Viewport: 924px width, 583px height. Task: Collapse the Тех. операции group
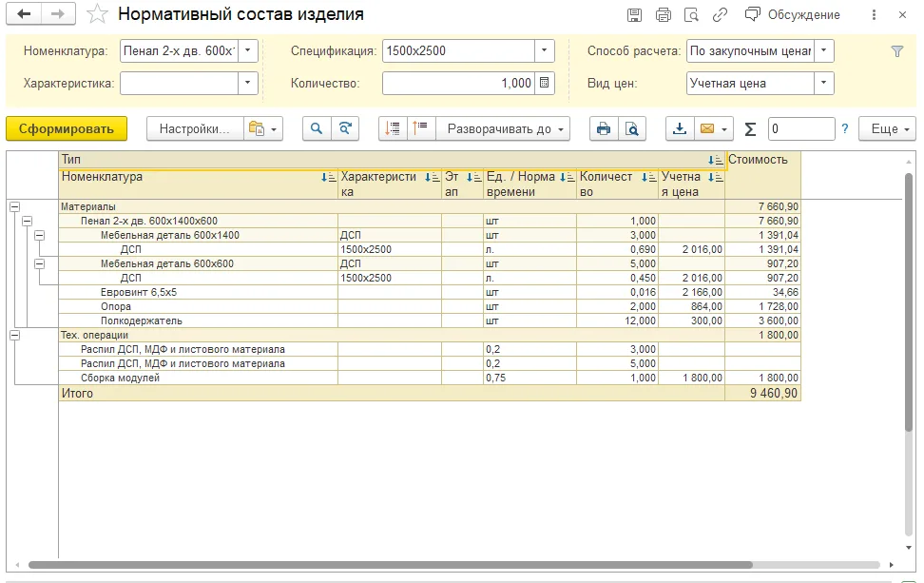click(x=14, y=336)
